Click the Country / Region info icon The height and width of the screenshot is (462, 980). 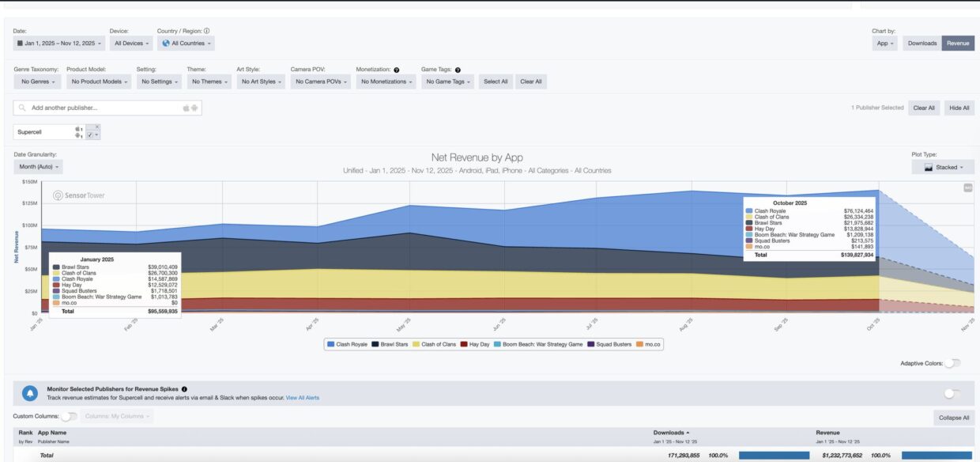click(x=206, y=31)
